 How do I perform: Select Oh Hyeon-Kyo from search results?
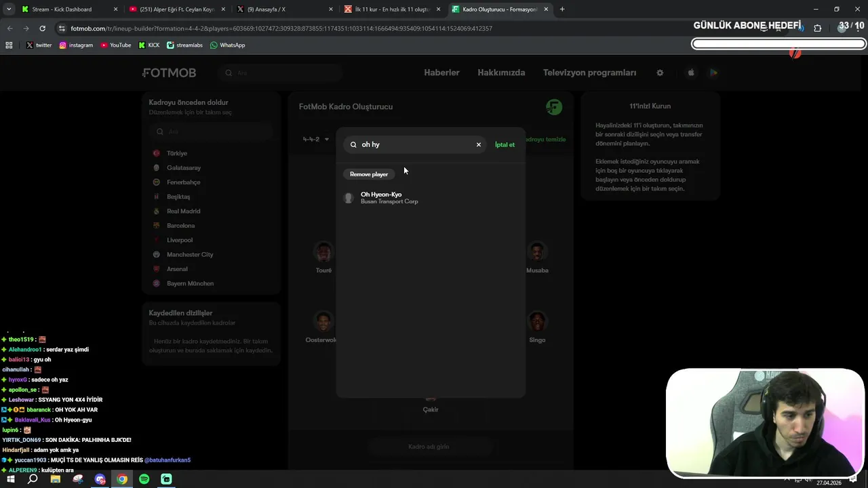(x=430, y=197)
